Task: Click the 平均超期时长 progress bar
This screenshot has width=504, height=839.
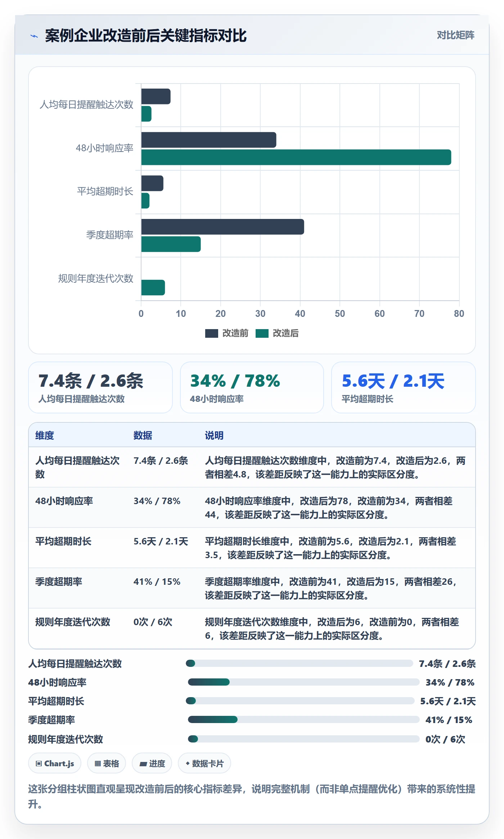Action: (x=300, y=701)
